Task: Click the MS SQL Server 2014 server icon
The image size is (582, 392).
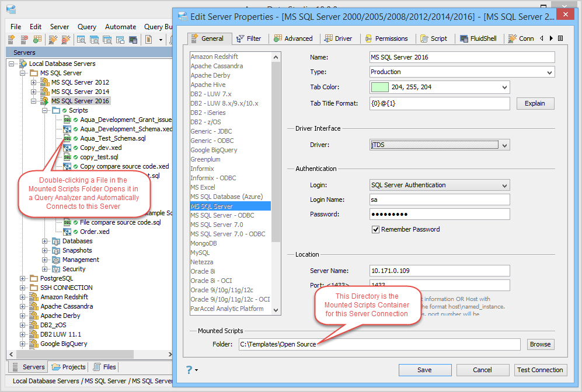Action: pyautogui.click(x=45, y=92)
